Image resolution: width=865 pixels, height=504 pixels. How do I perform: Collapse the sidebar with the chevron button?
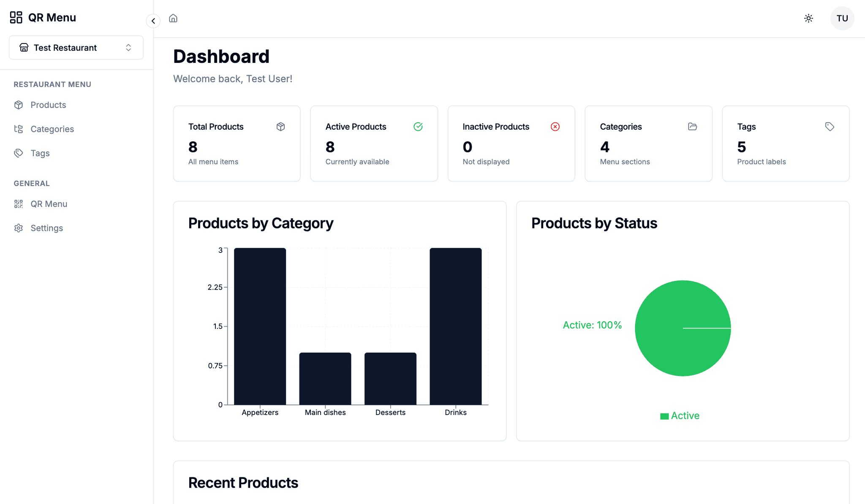tap(153, 21)
